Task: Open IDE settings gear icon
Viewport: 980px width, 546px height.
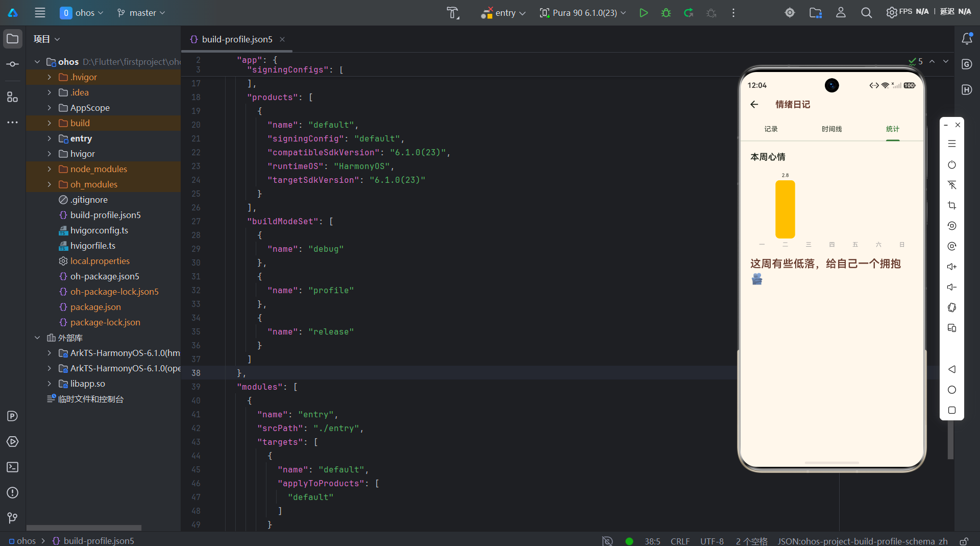Action: (891, 13)
